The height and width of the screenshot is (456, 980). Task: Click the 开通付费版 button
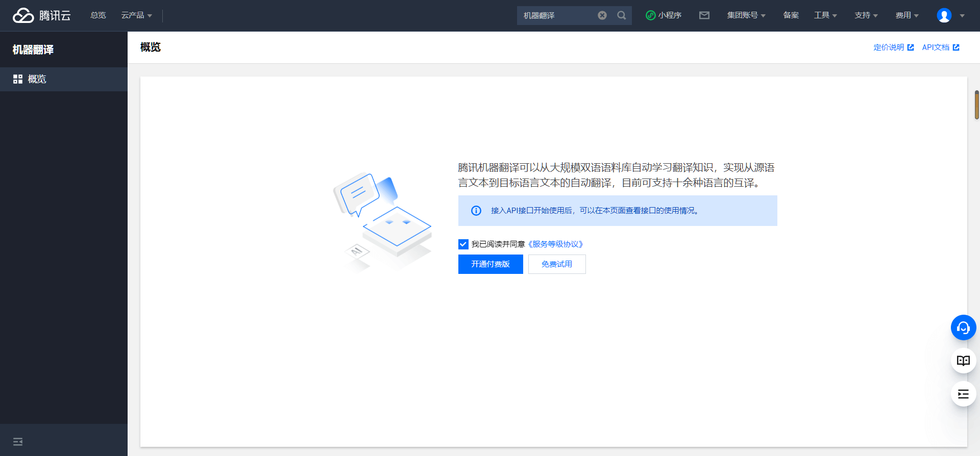tap(491, 264)
